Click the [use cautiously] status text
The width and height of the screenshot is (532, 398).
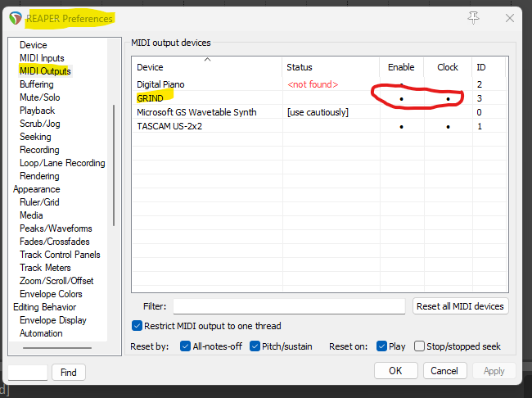[318, 112]
